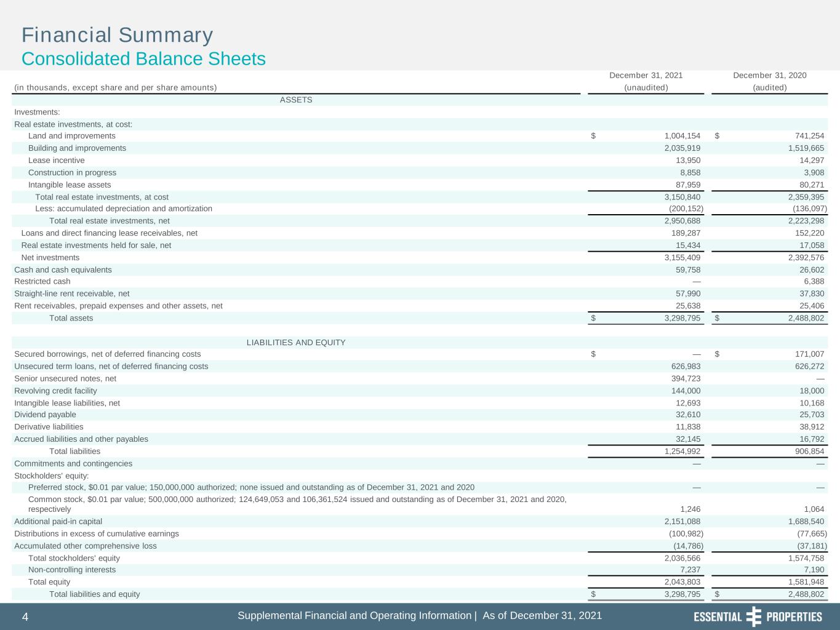The height and width of the screenshot is (630, 840).
Task: Click the LIABILITIES AND EQUITY header
Action: 296,342
